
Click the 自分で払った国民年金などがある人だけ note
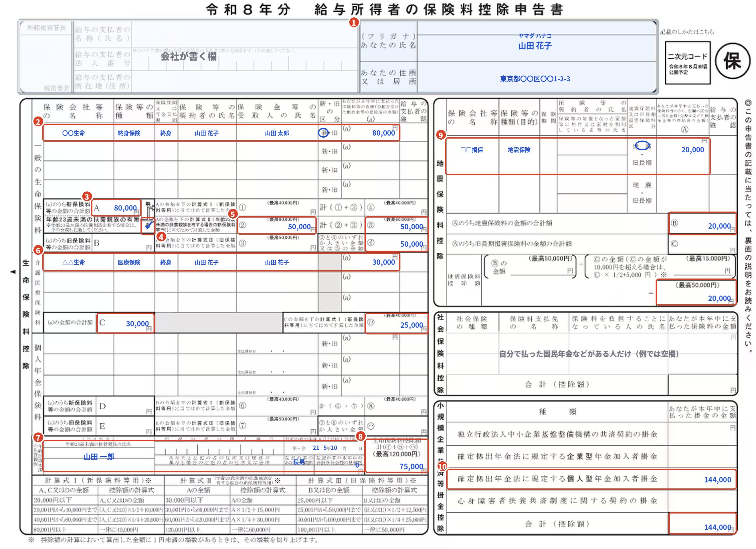(589, 354)
